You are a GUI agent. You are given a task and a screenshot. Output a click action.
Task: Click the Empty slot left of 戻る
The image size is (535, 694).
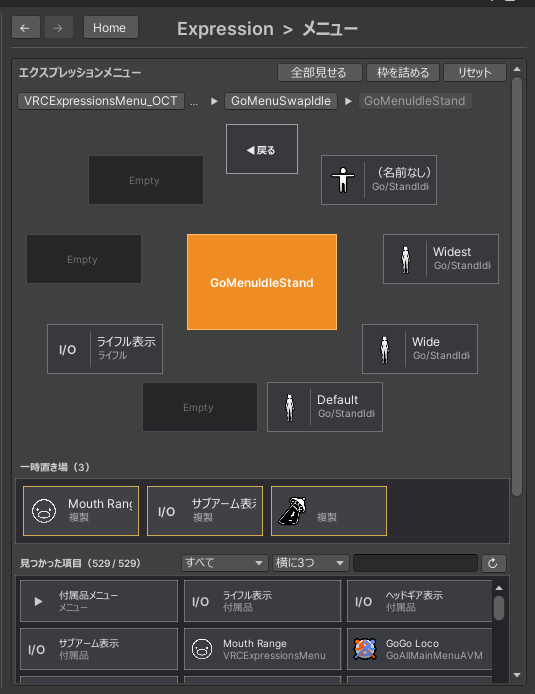(146, 180)
